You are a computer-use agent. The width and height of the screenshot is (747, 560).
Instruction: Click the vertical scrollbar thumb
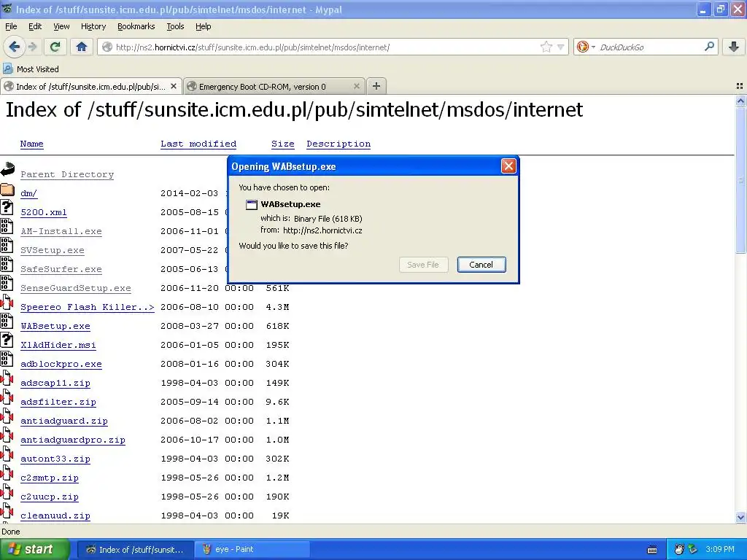tap(740, 180)
